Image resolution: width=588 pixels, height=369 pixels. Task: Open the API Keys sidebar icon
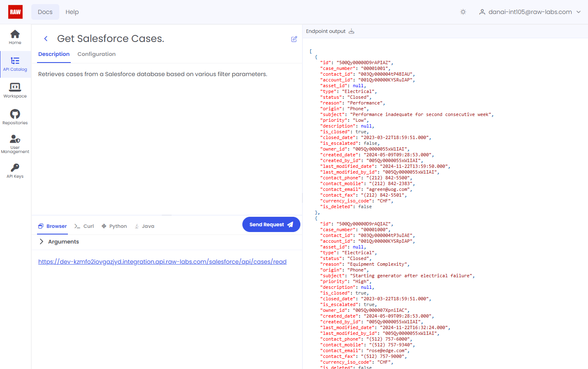coord(15,171)
